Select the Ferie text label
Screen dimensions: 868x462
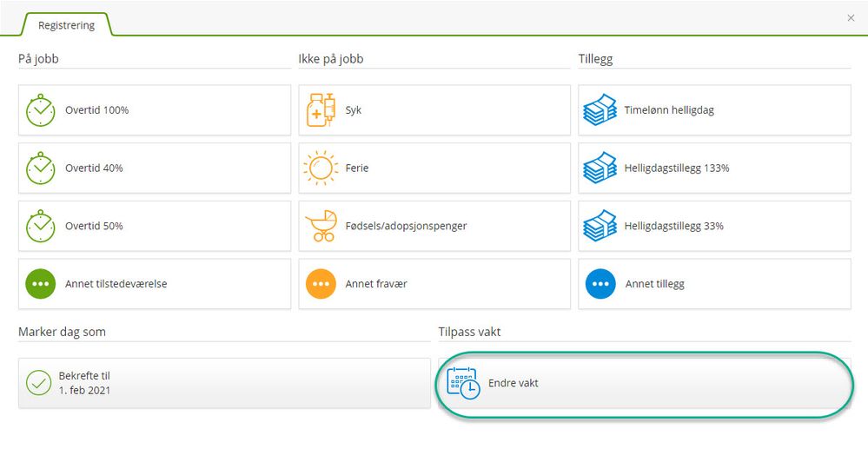pyautogui.click(x=357, y=168)
